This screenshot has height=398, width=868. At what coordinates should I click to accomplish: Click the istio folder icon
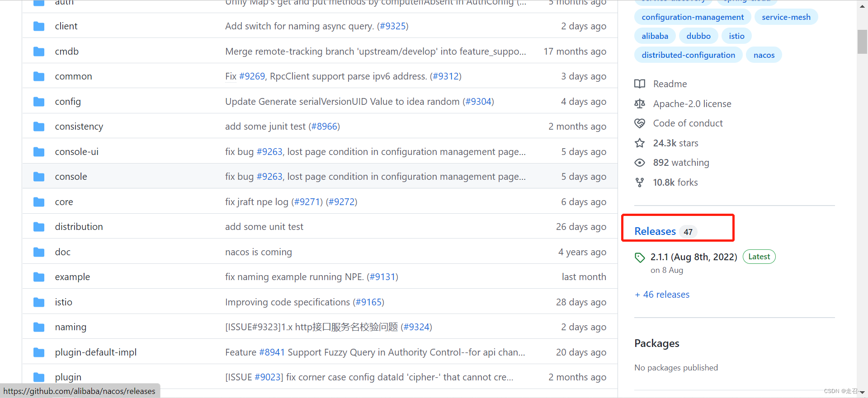point(39,302)
